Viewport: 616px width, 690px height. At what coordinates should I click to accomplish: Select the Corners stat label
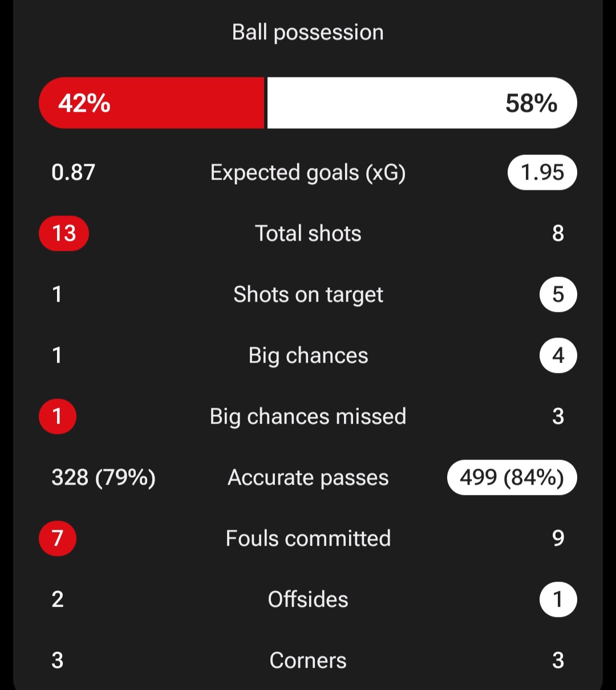pos(308,660)
